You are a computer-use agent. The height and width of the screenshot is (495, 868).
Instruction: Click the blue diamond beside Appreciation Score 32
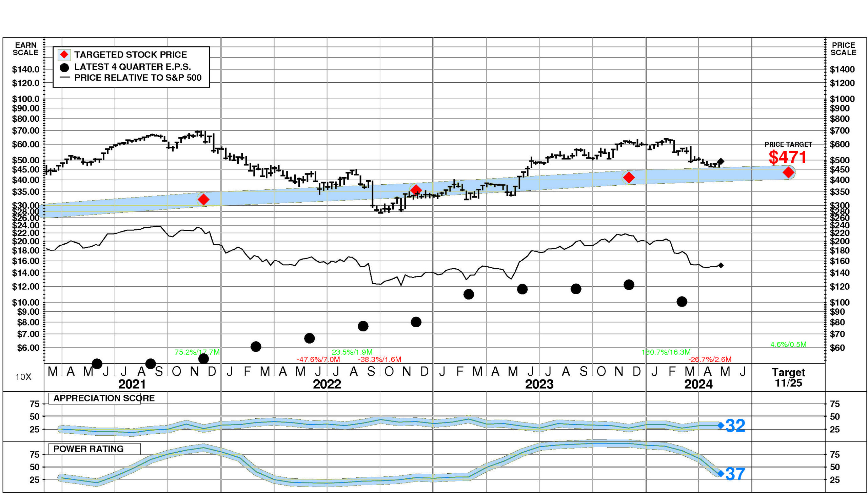(721, 425)
